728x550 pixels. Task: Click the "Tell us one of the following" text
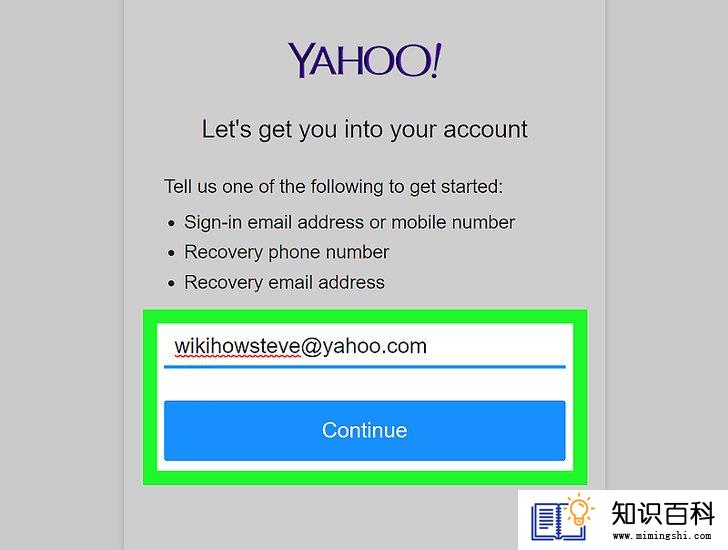tap(333, 187)
